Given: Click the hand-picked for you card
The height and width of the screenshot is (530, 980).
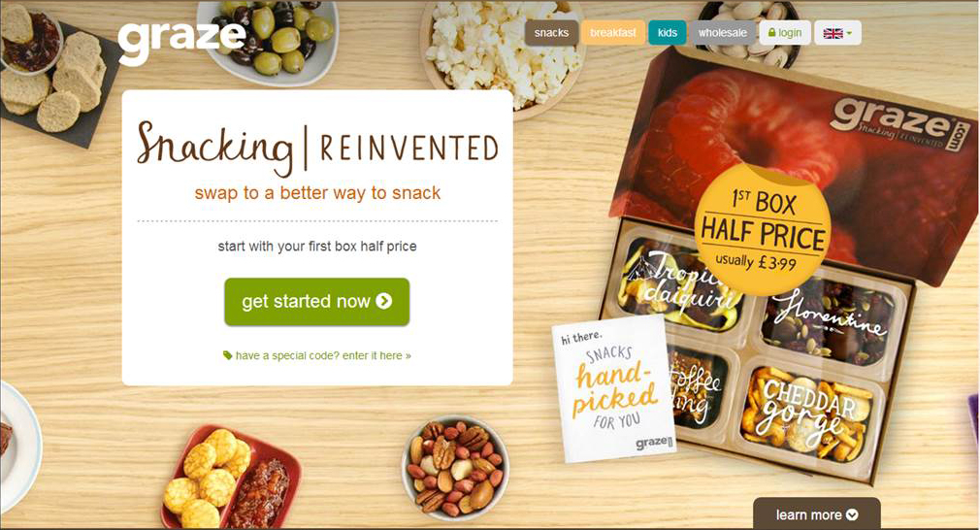Looking at the screenshot, I should 613,388.
